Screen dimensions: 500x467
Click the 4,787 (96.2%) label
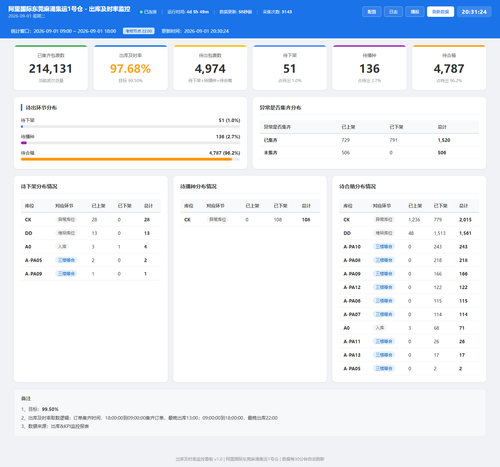click(224, 153)
